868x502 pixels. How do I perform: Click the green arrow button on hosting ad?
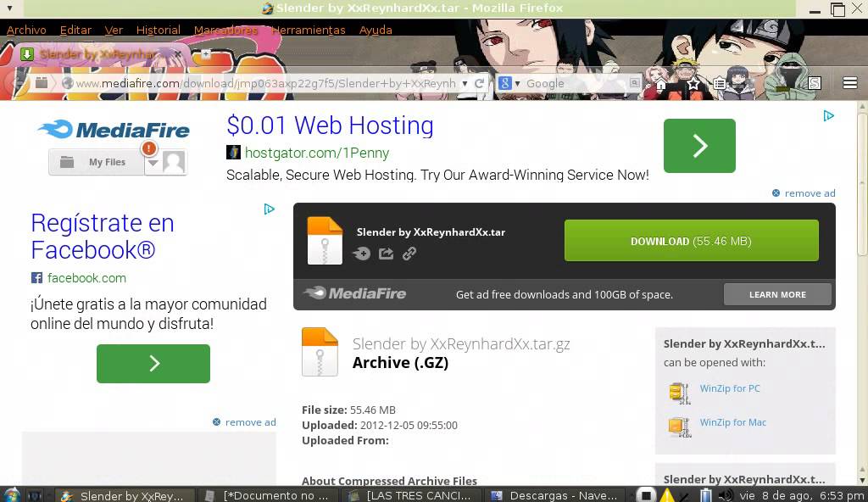(699, 146)
